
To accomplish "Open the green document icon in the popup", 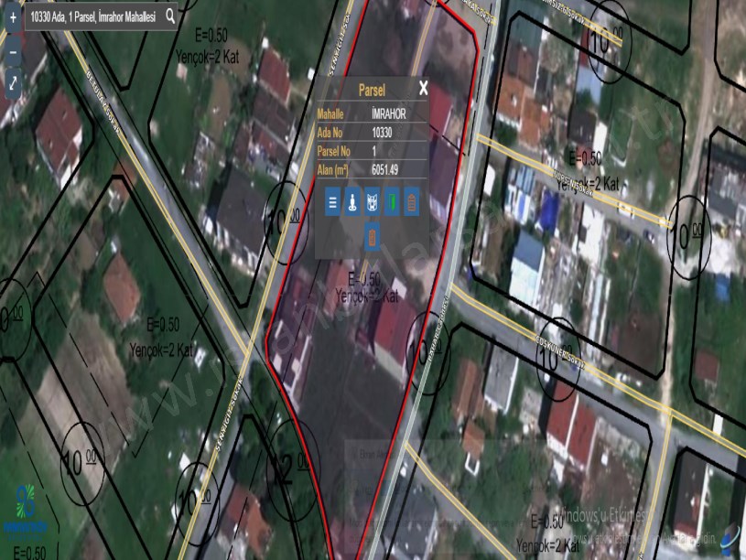I will click(x=394, y=203).
